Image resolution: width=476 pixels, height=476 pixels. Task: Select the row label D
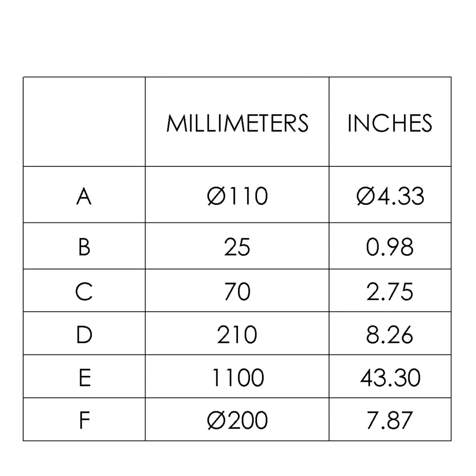pyautogui.click(x=84, y=334)
